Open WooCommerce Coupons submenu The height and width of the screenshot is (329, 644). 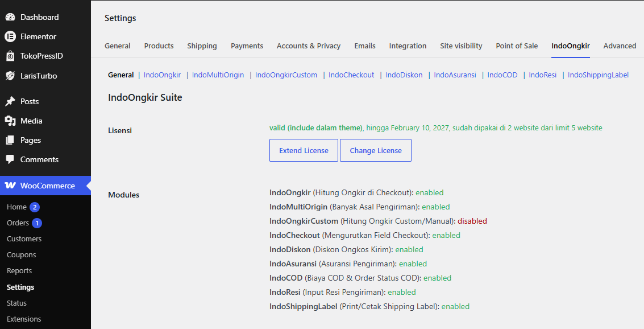[x=22, y=255]
